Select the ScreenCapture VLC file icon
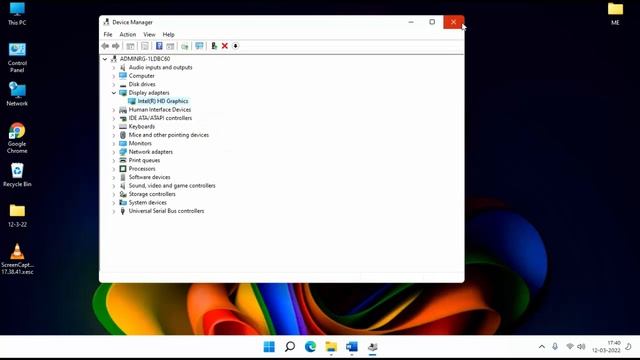 click(17, 259)
